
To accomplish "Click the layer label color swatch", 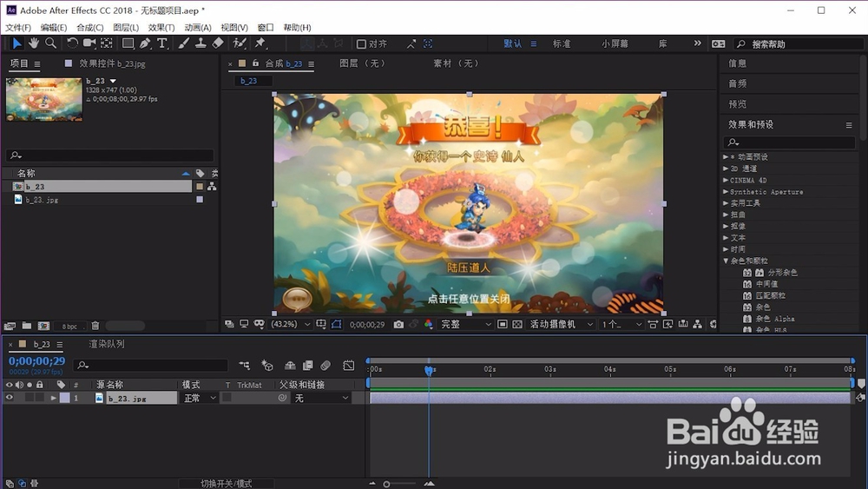I will pyautogui.click(x=65, y=398).
